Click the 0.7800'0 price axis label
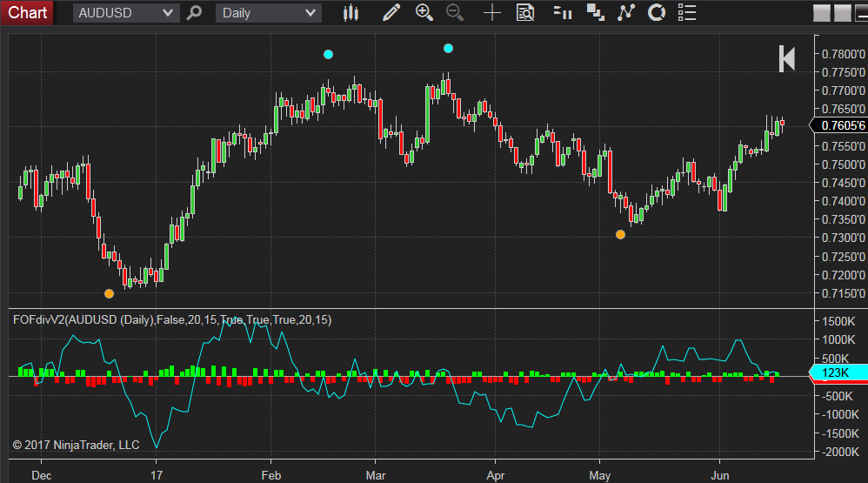Screen dimensions: 868x483 843,54
